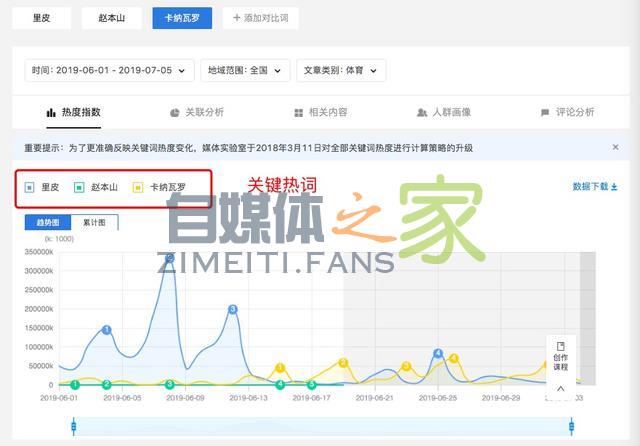Screen dimensions: 640x446
Task: Open the 时间 date range dropdown
Action: [109, 71]
